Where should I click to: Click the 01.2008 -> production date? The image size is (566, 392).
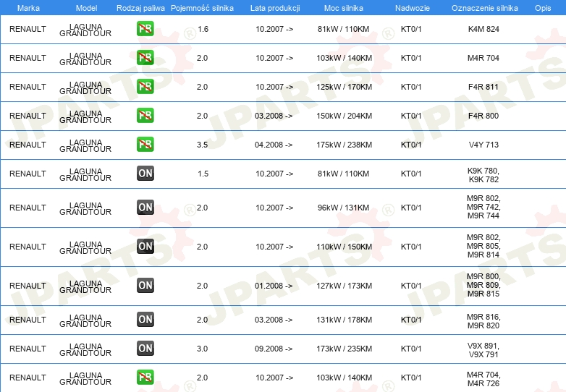point(274,286)
